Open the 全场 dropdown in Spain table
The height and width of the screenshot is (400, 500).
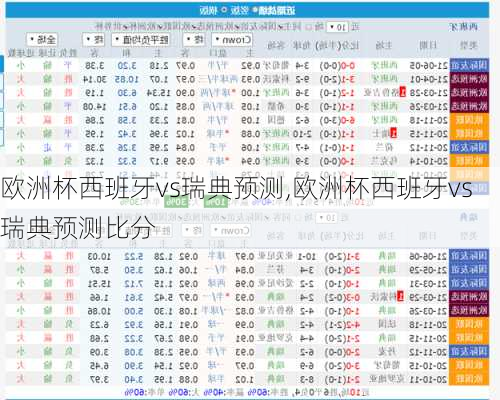42,40
